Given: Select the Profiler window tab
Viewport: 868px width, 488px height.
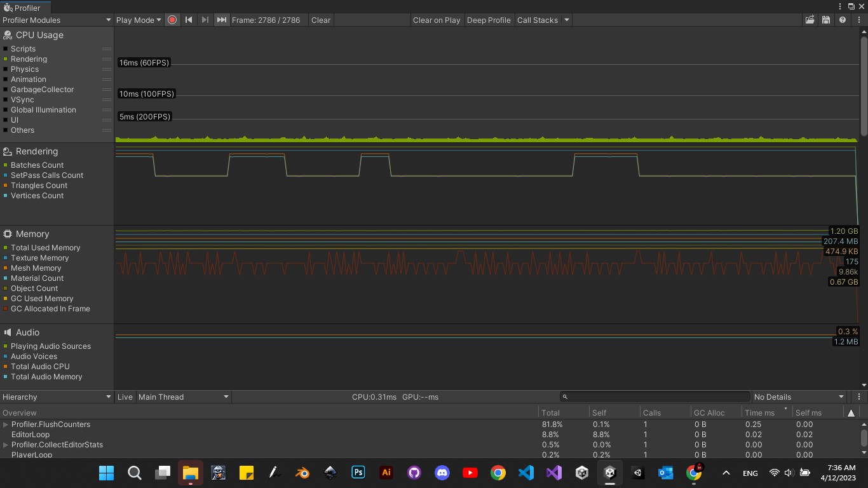Looking at the screenshot, I should [26, 7].
